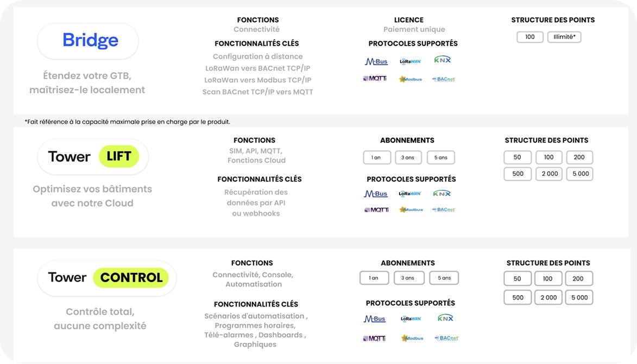Image resolution: width=637 pixels, height=364 pixels.
Task: Select the 1 an subscription for Tower LIFT
Action: click(x=377, y=157)
